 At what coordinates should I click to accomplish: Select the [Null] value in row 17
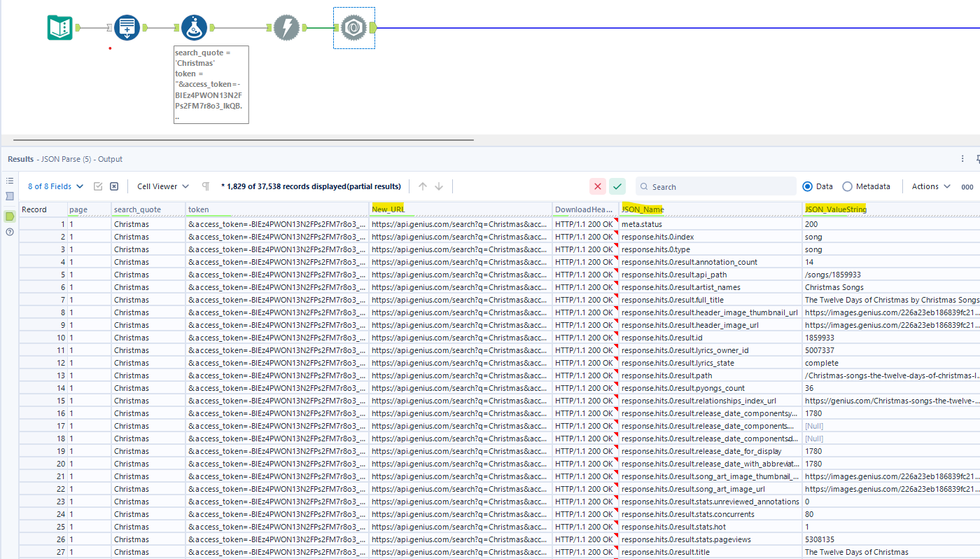pyautogui.click(x=892, y=426)
